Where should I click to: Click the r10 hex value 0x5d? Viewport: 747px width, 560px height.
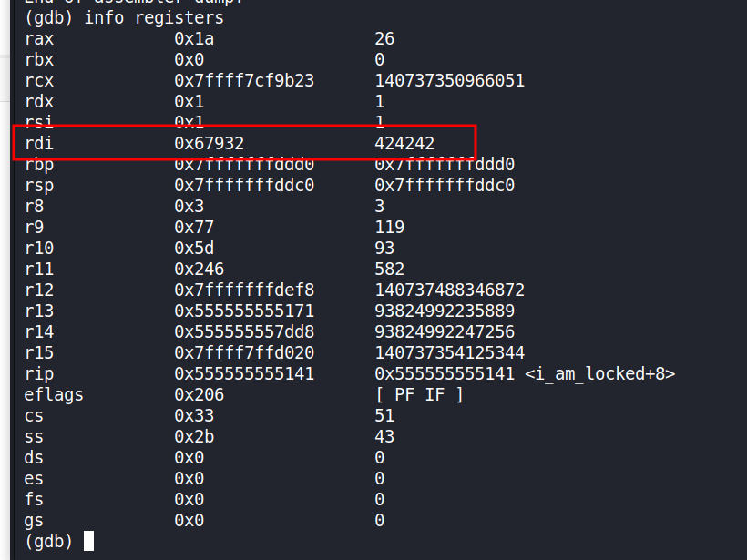tap(194, 249)
